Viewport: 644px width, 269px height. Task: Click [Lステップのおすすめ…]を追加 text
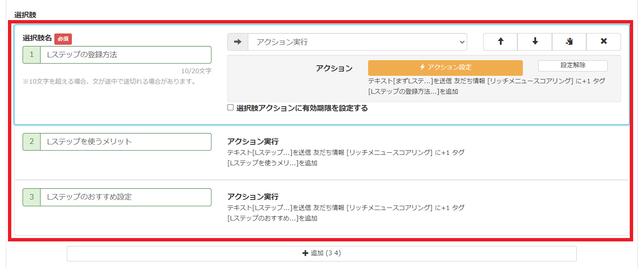(x=272, y=218)
